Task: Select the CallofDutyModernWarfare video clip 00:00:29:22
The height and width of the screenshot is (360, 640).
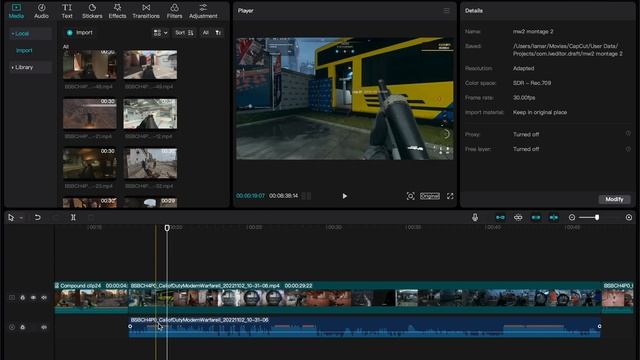Action: pyautogui.click(x=365, y=298)
